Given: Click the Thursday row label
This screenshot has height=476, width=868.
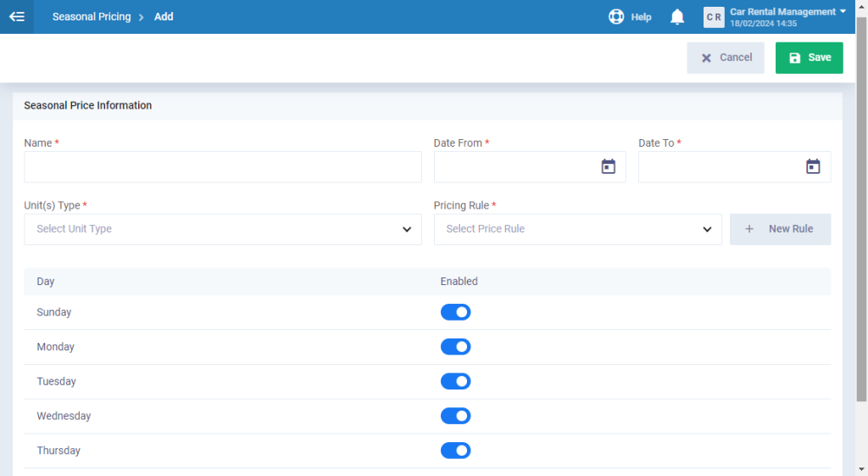Looking at the screenshot, I should (x=58, y=451).
